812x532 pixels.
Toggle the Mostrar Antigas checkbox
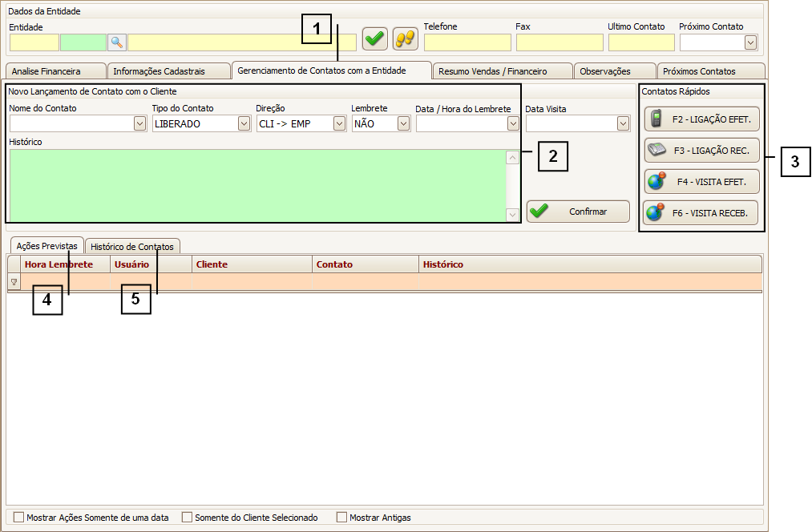(x=342, y=518)
